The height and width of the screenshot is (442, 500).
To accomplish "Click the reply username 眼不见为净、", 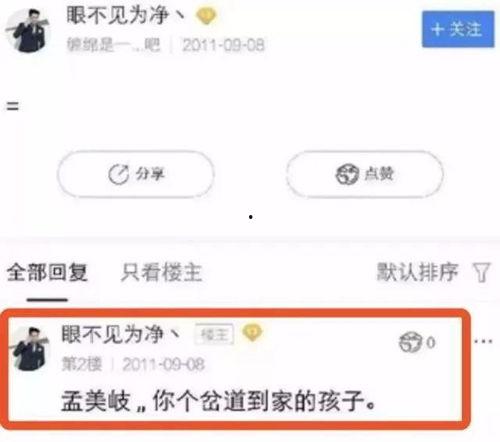I will point(121,334).
